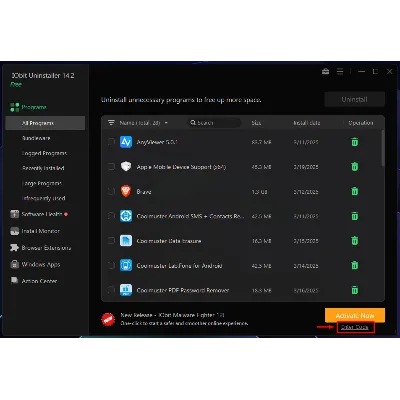Select Recently Installed in the sidebar
Screen dimensions: 400x400
[x=43, y=168]
